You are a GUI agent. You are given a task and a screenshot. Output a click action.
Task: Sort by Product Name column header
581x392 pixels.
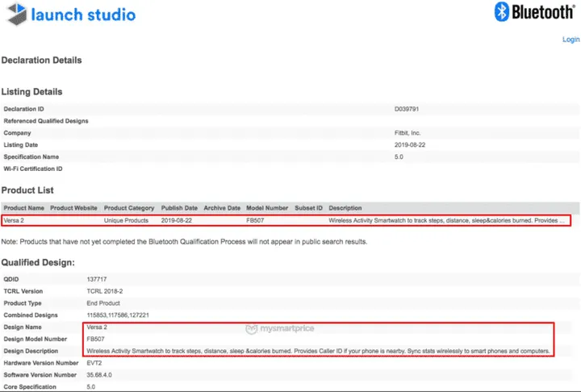pyautogui.click(x=23, y=208)
